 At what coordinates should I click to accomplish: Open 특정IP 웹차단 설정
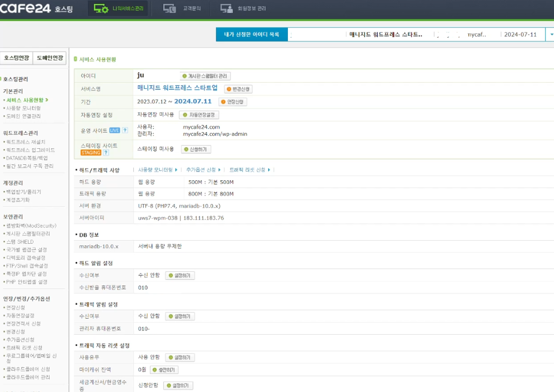[x=26, y=274]
